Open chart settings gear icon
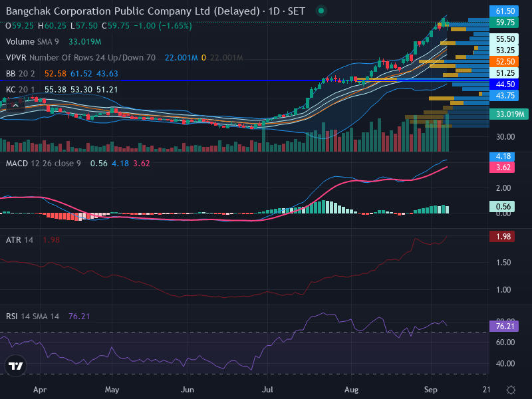Screen dimensions: 532x399 [x=511, y=390]
